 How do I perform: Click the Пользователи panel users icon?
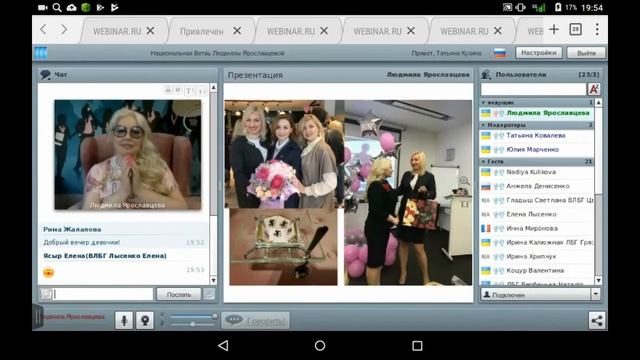(486, 75)
